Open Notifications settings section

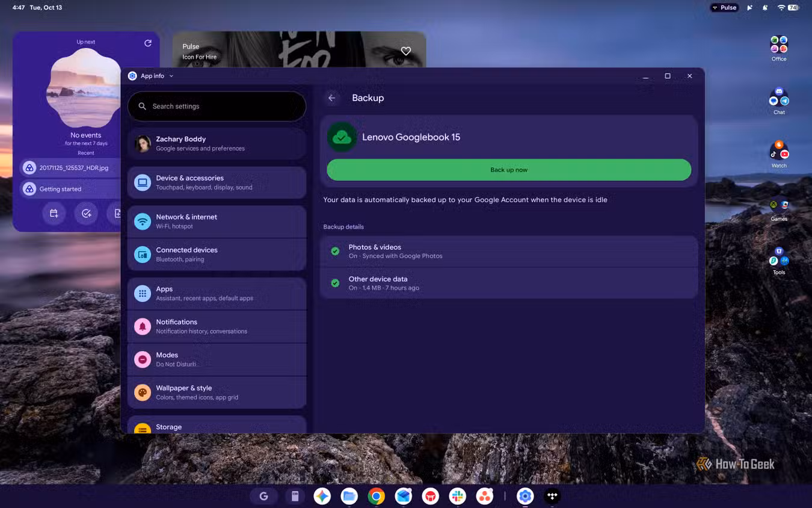(217, 327)
